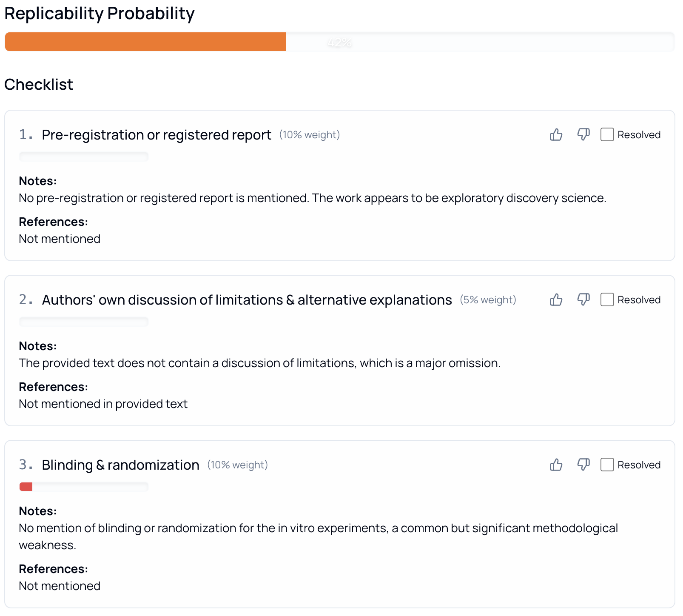
Task: Click the thumbs-up icon for Pre-registration item
Action: (556, 135)
